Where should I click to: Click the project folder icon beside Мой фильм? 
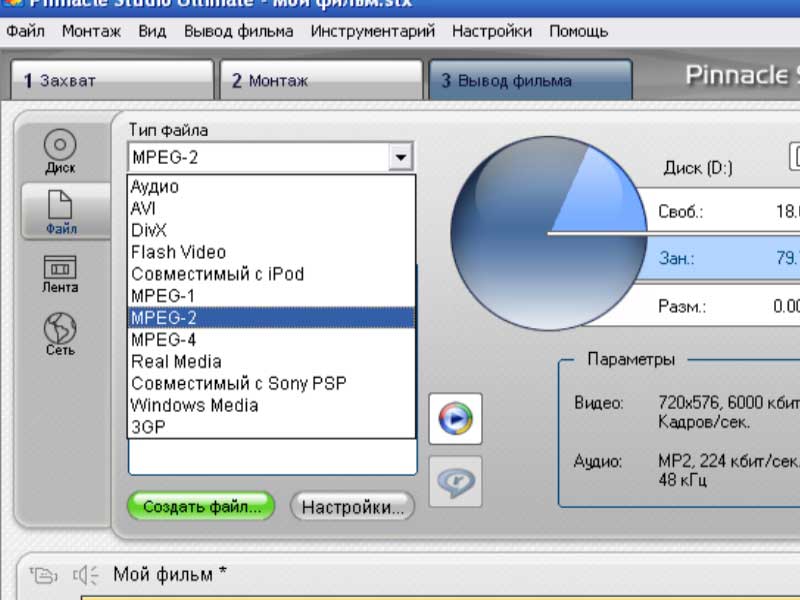click(x=43, y=576)
